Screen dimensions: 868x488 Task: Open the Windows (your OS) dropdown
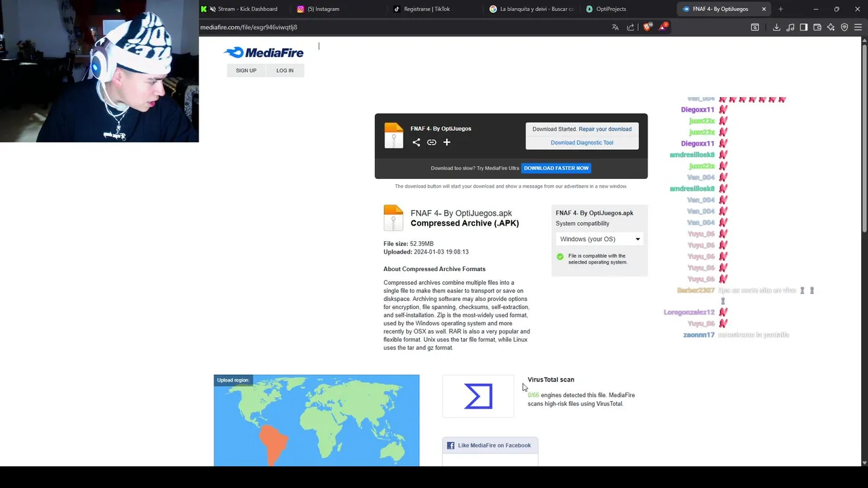599,239
